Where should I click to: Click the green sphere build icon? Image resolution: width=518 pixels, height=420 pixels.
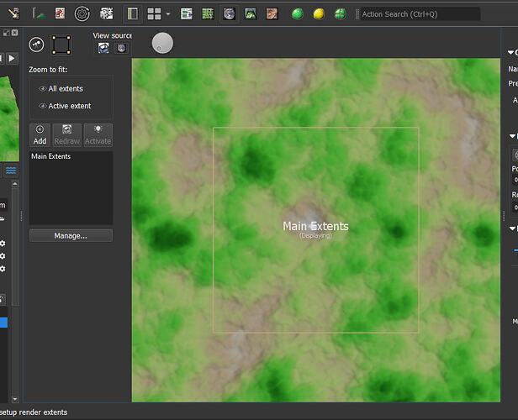click(x=298, y=14)
